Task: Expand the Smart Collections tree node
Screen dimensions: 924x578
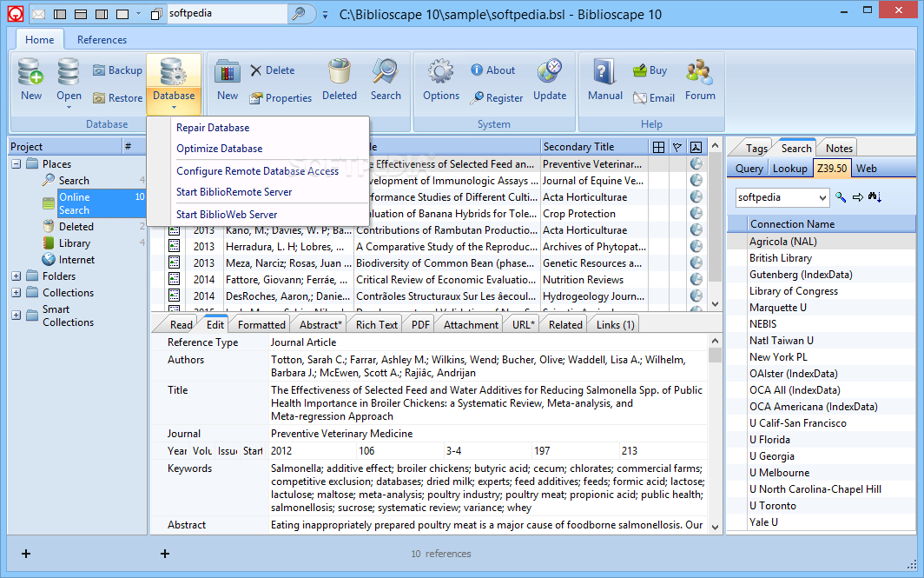Action: coord(16,316)
